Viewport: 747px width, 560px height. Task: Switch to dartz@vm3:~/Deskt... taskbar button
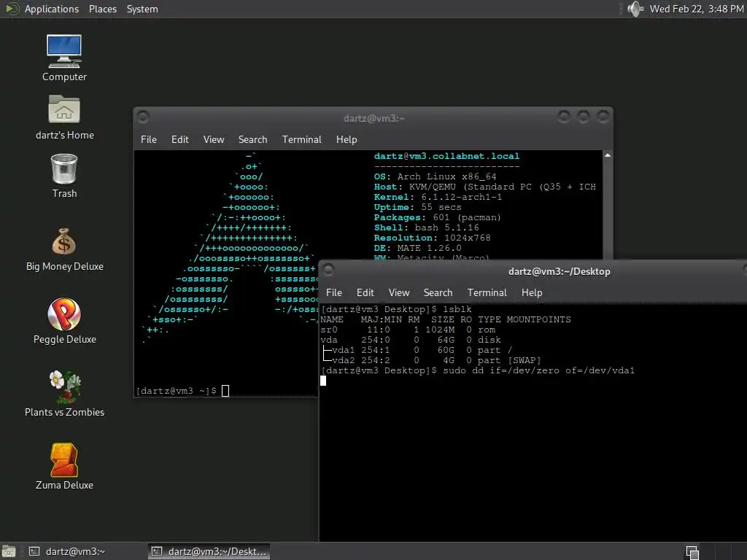(x=209, y=551)
